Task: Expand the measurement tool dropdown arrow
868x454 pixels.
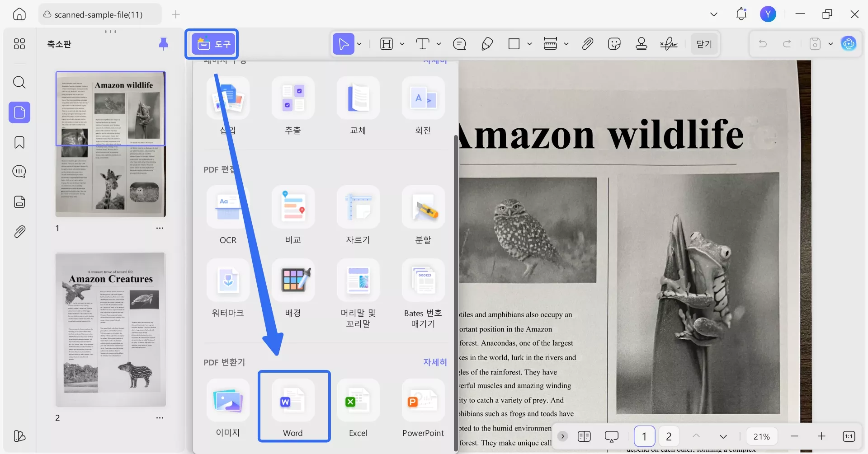Action: pos(566,44)
